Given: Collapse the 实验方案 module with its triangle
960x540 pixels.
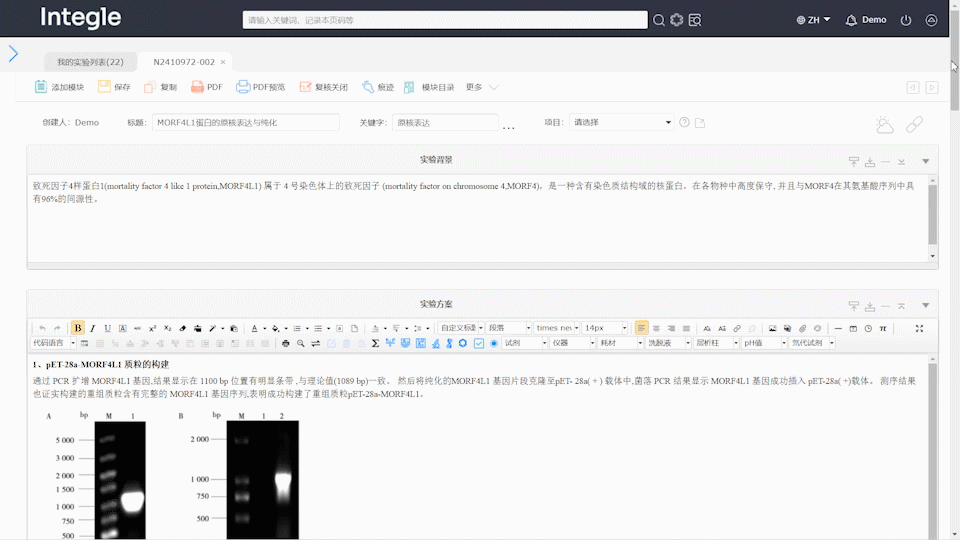Looking at the screenshot, I should [x=926, y=306].
